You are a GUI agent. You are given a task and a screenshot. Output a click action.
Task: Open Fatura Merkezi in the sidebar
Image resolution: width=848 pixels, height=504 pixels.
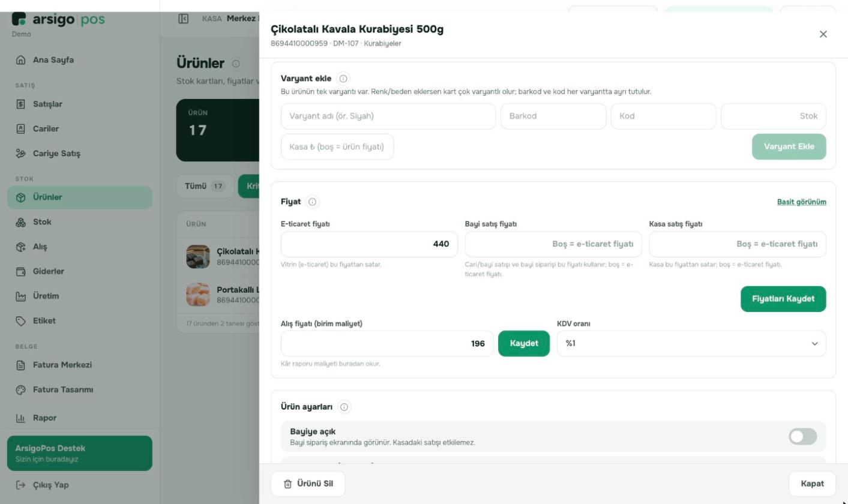click(80, 365)
